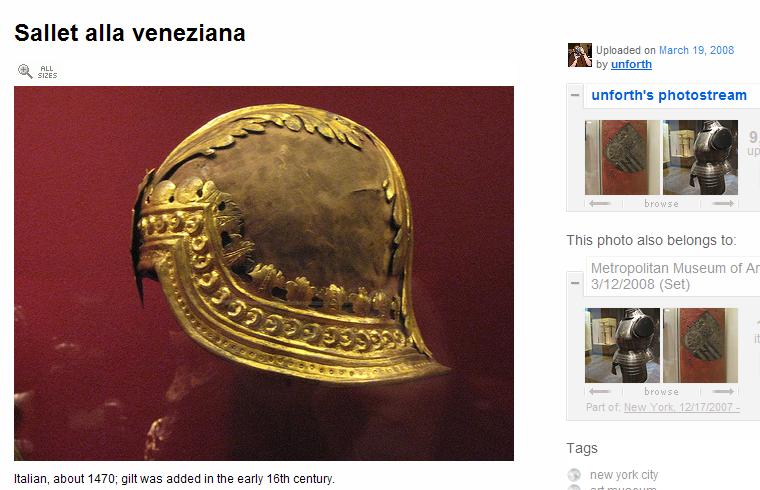Click the photostream next arrow
Viewport: 760px width, 490px height.
(723, 204)
